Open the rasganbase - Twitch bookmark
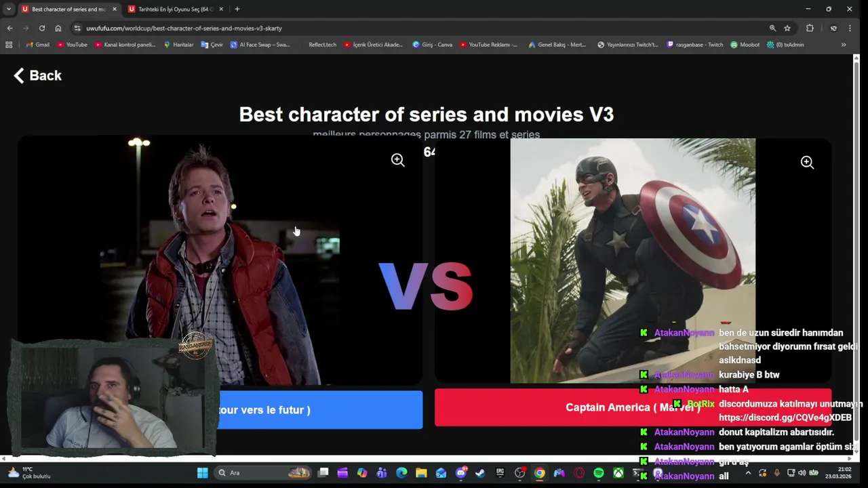Screen dimensions: 868x488 pyautogui.click(x=695, y=45)
